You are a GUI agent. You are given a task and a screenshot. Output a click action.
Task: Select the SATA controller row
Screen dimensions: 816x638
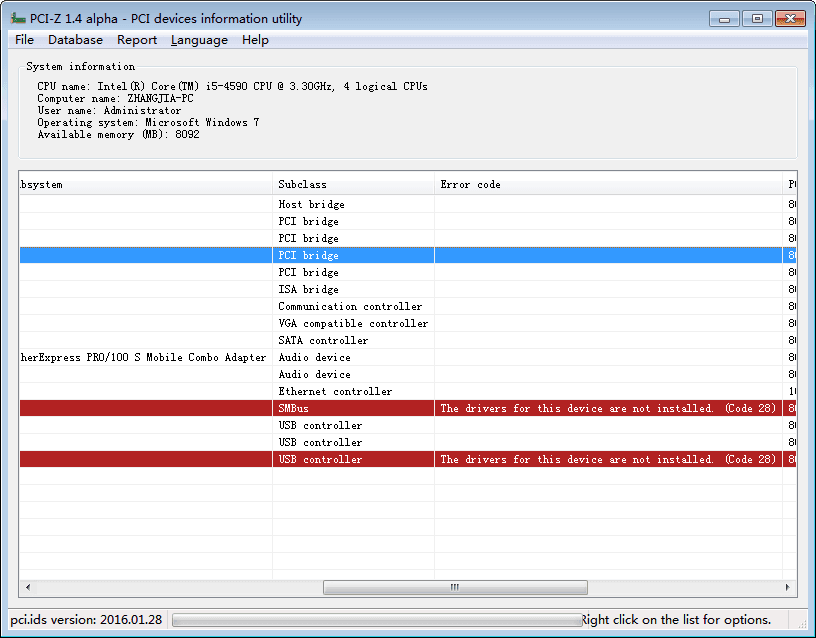pos(408,340)
